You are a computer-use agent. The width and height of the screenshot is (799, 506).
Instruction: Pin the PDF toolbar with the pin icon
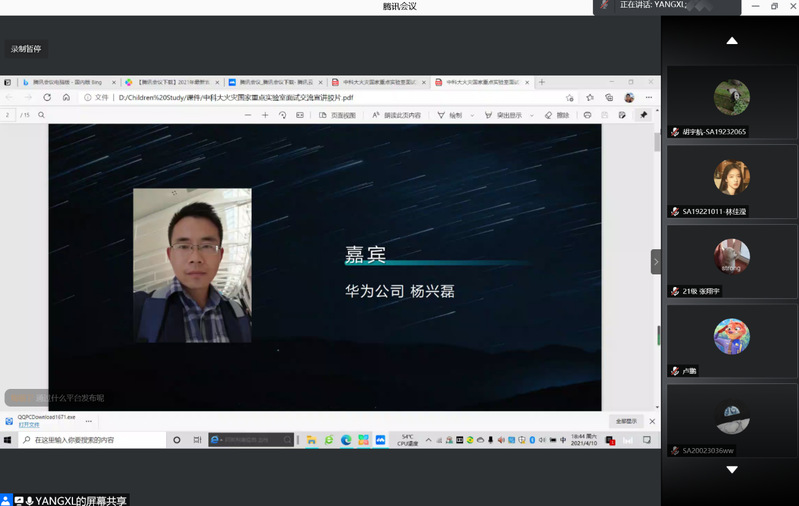pyautogui.click(x=644, y=115)
